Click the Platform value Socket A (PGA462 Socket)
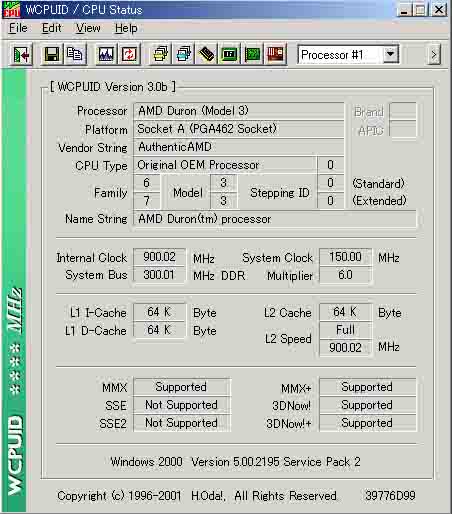 coord(239,129)
